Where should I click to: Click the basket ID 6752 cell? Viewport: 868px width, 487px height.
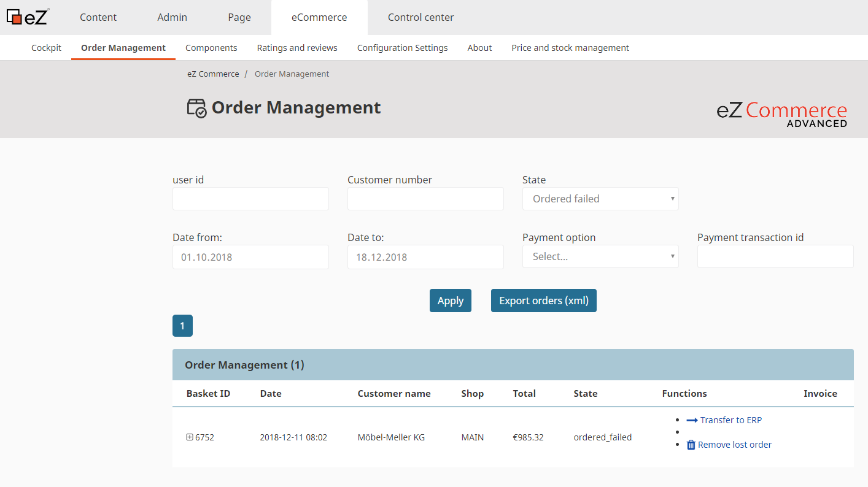tap(204, 437)
